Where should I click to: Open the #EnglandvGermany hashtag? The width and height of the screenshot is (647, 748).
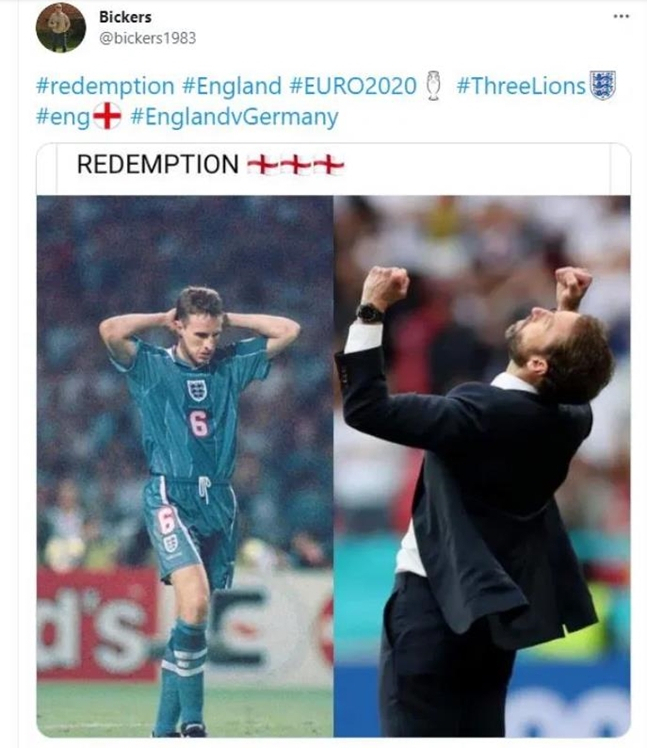234,117
